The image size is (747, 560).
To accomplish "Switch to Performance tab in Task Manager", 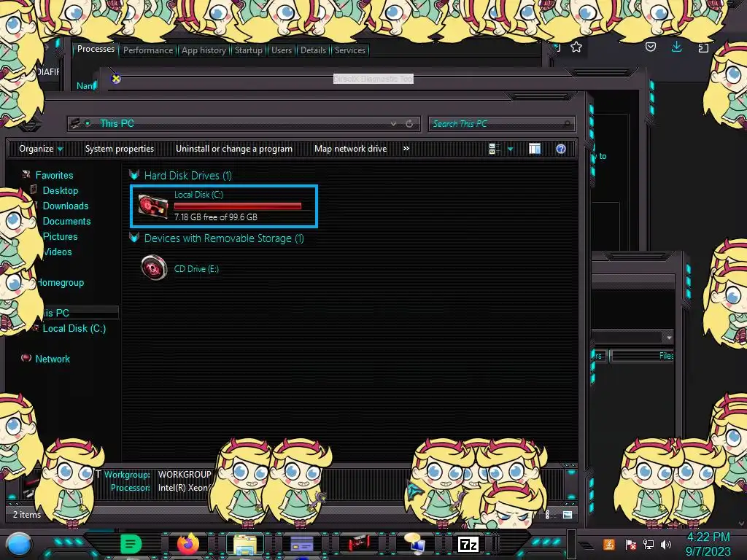I will point(148,50).
